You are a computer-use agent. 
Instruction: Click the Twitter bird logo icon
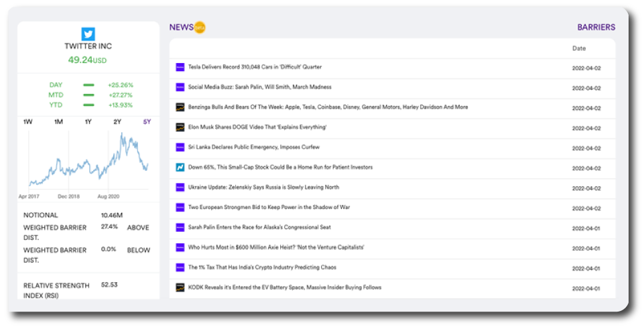88,34
